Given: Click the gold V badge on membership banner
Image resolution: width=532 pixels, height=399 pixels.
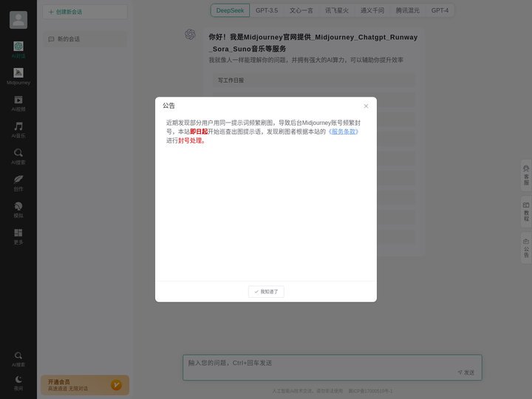Looking at the screenshot, I should coord(116,385).
